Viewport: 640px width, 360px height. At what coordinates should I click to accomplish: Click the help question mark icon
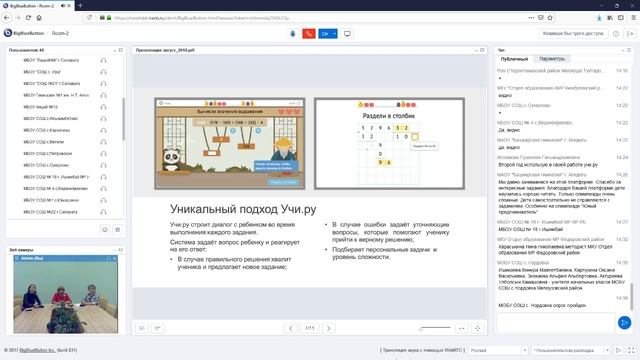click(616, 33)
